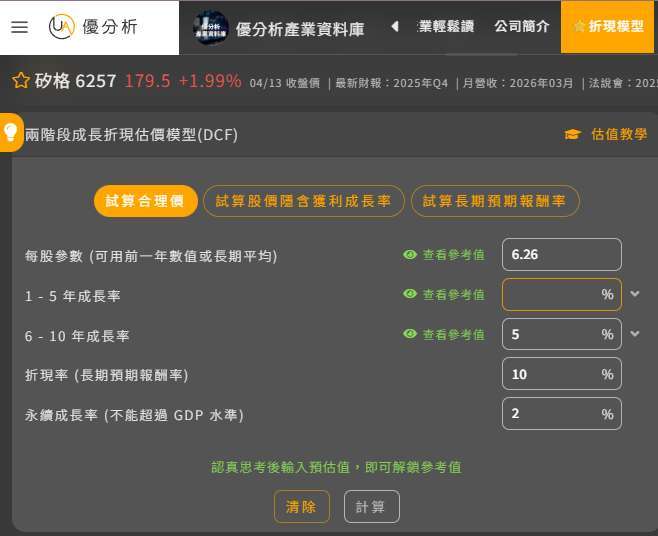The width and height of the screenshot is (658, 536).
Task: Expand the 6-10 年成長率 dropdown chevron
Action: (635, 334)
